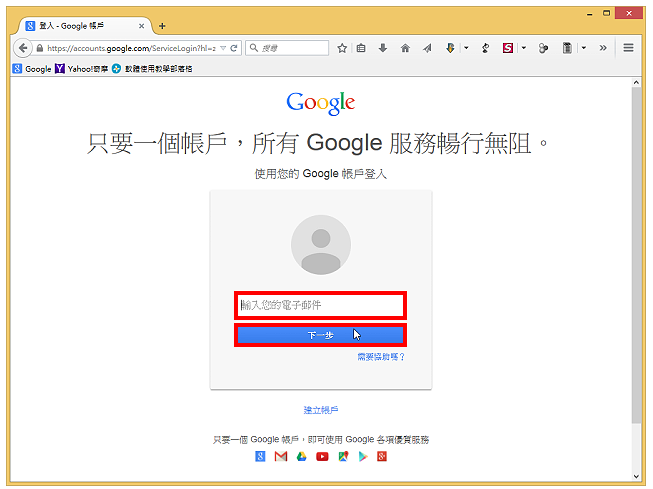Go to the home page via house icon
This screenshot has height=489, width=653.
405,48
